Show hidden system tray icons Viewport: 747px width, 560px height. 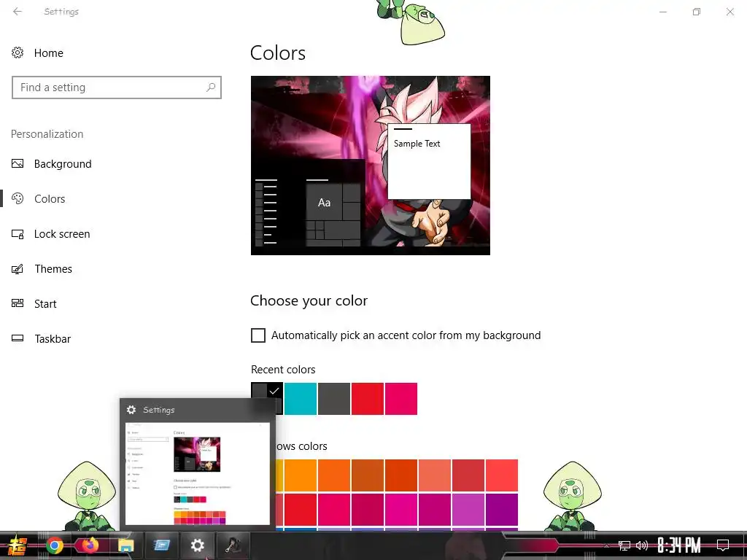click(606, 545)
